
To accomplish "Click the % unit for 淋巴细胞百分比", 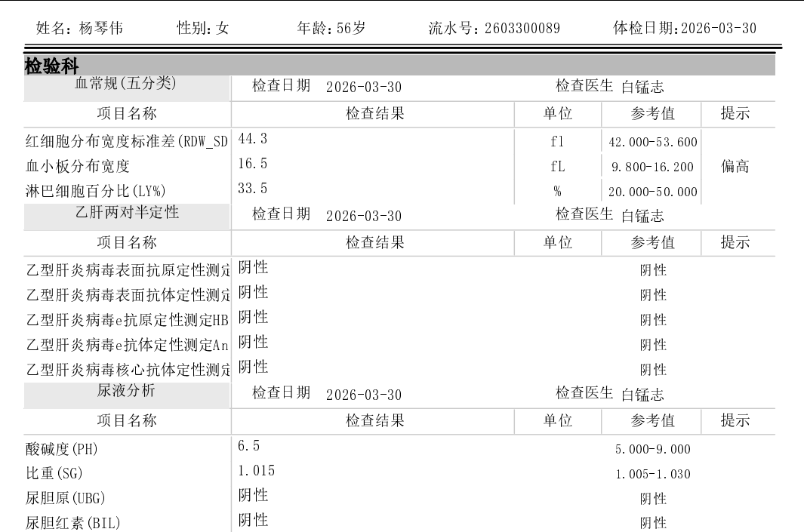I will [x=557, y=192].
